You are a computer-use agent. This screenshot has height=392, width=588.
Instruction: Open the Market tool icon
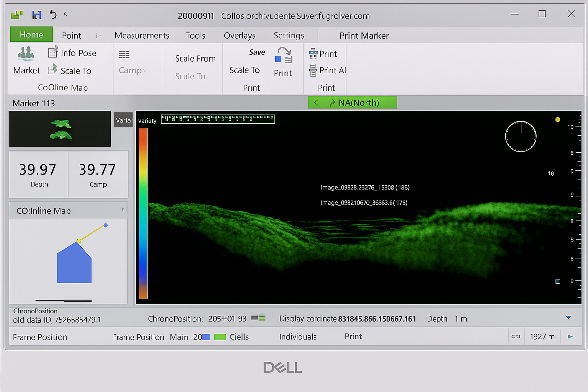click(26, 54)
